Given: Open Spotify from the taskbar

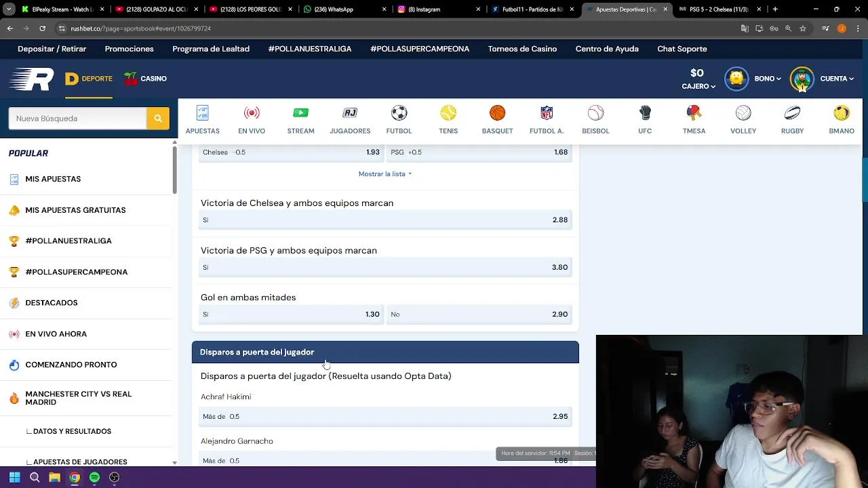Looking at the screenshot, I should coord(94,477).
